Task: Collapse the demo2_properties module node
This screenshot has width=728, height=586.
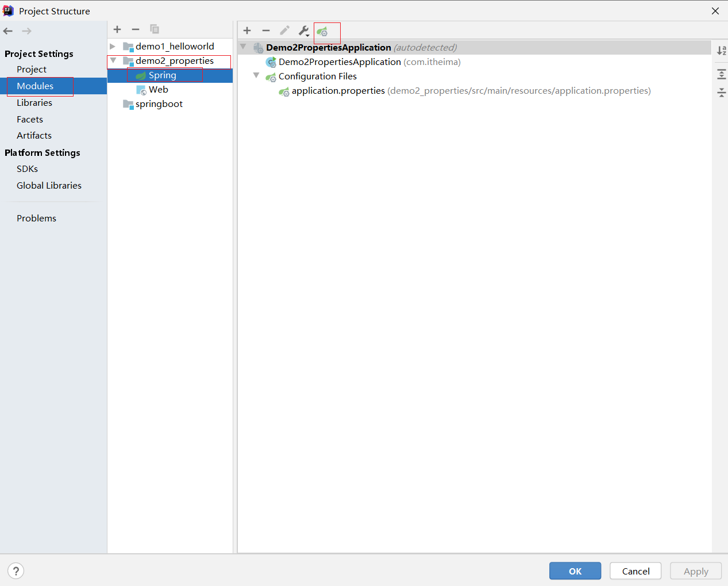Action: [x=113, y=61]
